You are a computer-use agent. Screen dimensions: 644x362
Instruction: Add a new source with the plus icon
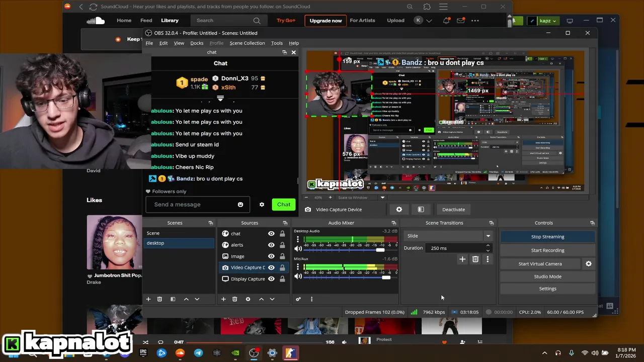coord(223,299)
